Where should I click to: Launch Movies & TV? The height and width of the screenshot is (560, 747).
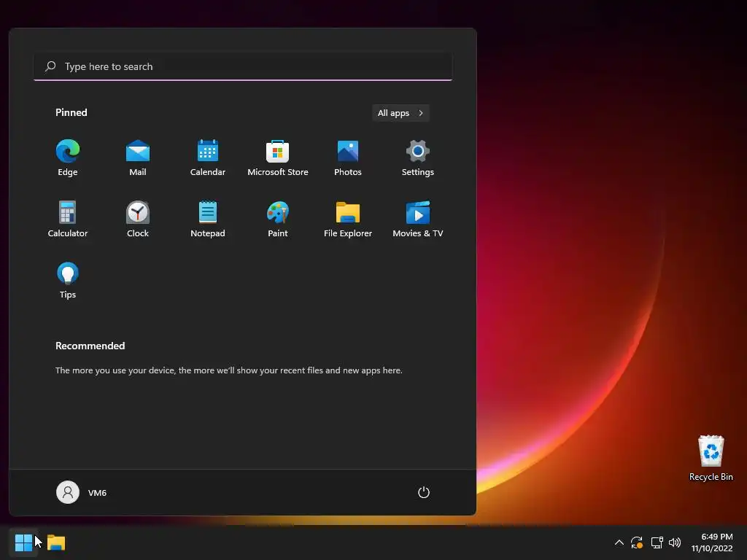418,219
